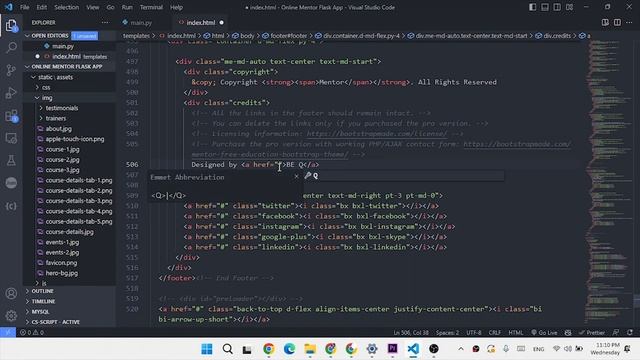
Task: Toggle Panel layout icon
Action: (x=544, y=7)
